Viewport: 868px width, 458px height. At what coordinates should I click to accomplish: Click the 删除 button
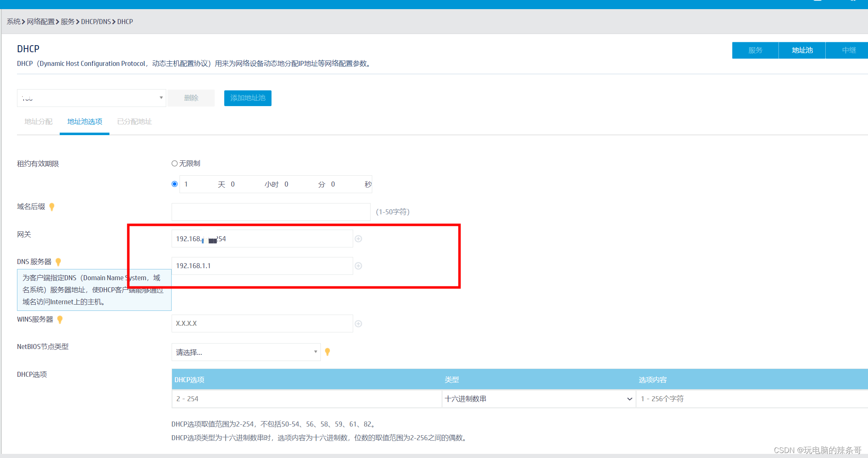pyautogui.click(x=191, y=98)
